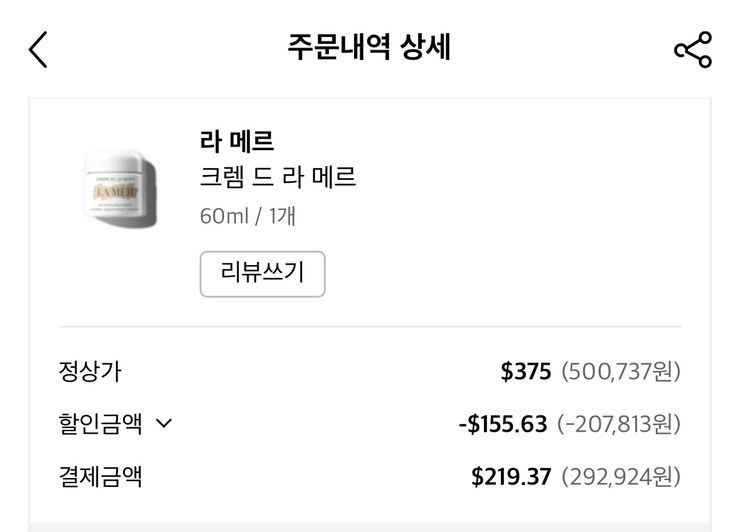The image size is (740, 532).
Task: Select the $219.37 payment total
Action: 511,476
